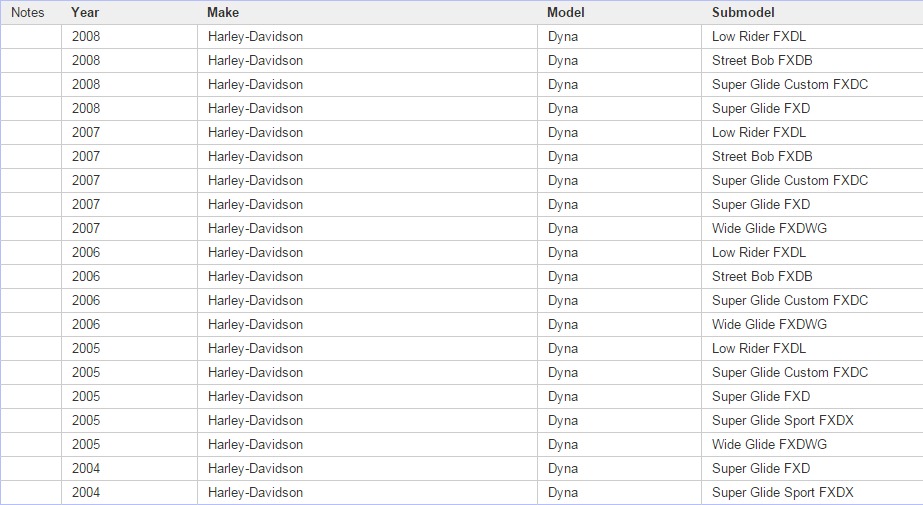The width and height of the screenshot is (923, 505).
Task: Click the 2008 Street Bob FXDB submodel cell
Action: [761, 61]
